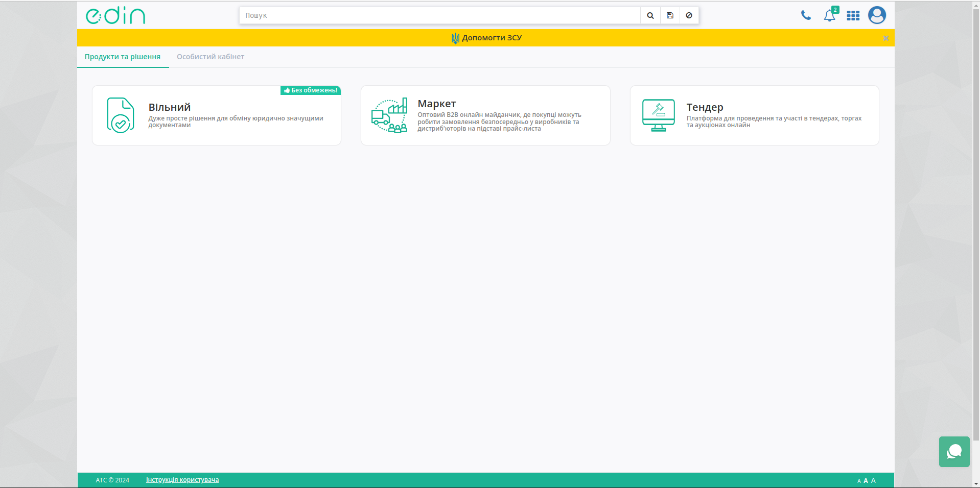The width and height of the screenshot is (980, 488).
Task: Open the Тендер product heading
Action: (705, 107)
